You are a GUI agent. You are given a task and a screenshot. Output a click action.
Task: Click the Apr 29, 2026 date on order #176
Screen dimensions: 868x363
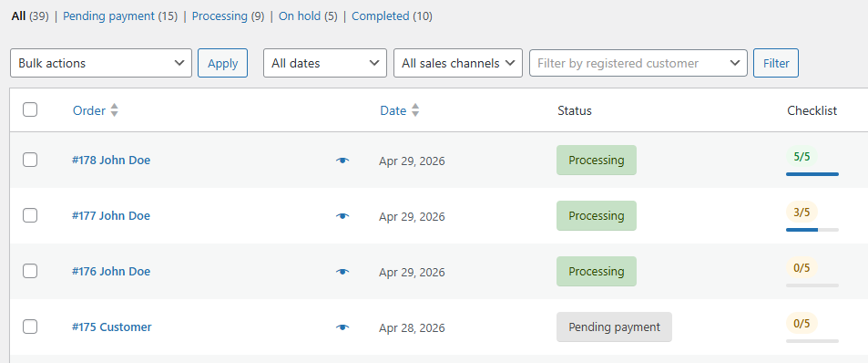pyautogui.click(x=412, y=273)
